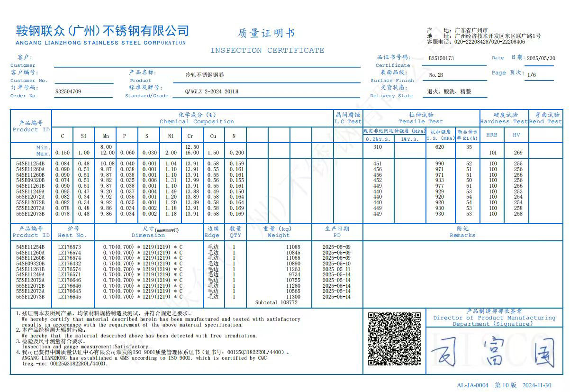Click the 'Chemical Composition' table header
Image resolution: width=570 pixels, height=392 pixels.
[197, 121]
